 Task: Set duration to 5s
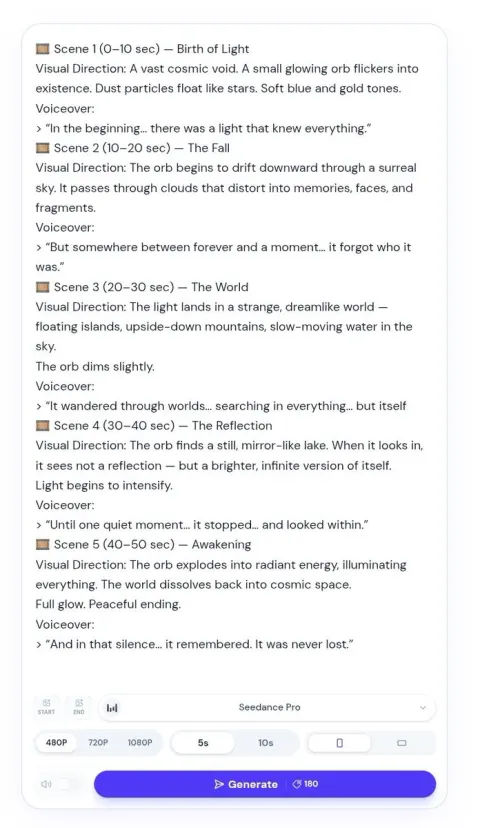[x=203, y=742]
